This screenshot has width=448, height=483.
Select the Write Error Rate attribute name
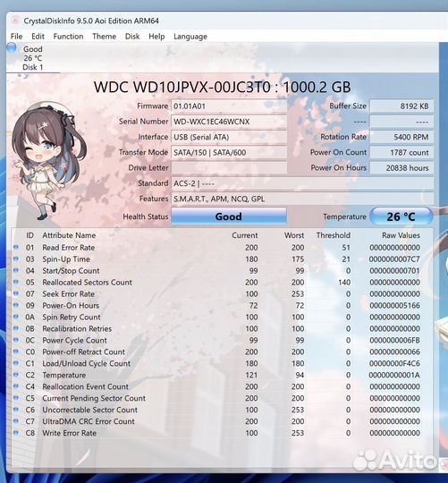coord(69,433)
